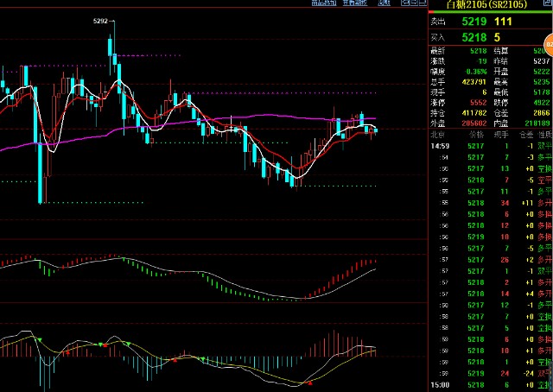Image resolution: width=553 pixels, height=392 pixels.
Task: Click the 价格 column header
Action: click(x=477, y=136)
